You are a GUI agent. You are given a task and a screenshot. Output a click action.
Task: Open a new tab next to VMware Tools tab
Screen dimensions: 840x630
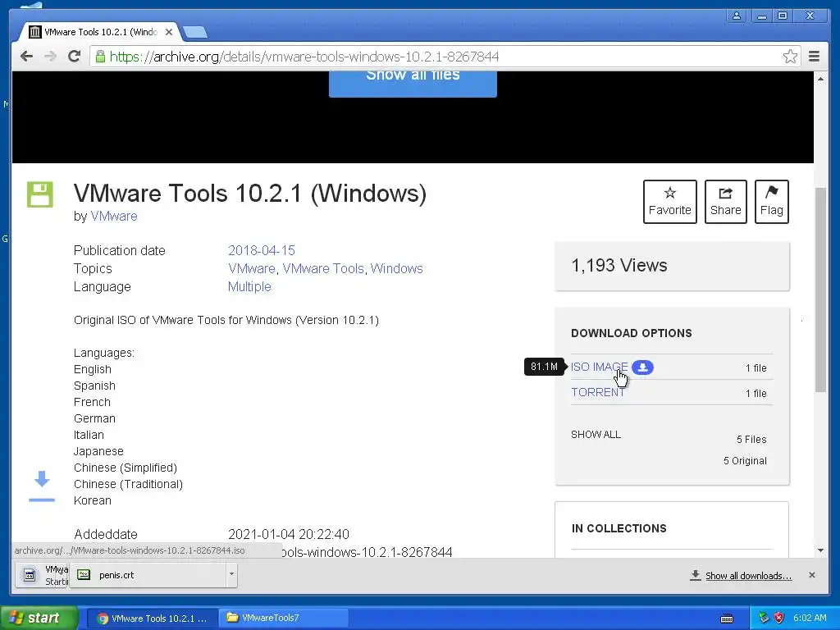[x=195, y=33]
